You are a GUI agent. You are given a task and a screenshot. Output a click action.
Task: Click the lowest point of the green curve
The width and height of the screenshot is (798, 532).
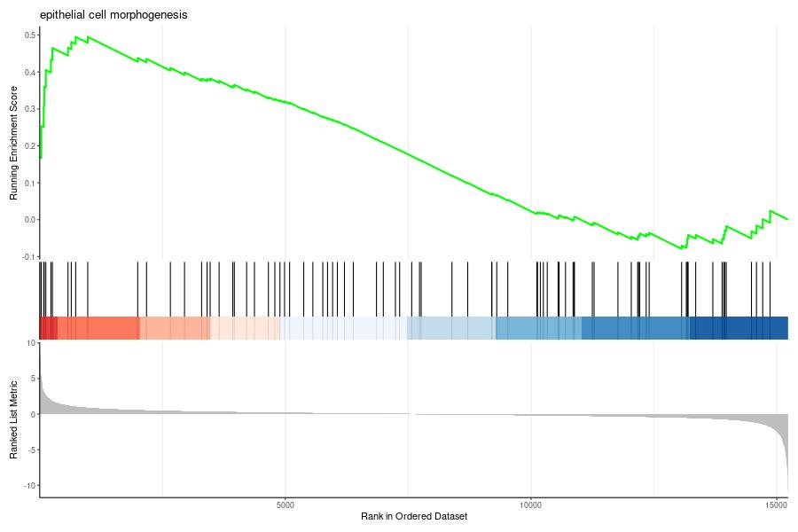tap(683, 248)
